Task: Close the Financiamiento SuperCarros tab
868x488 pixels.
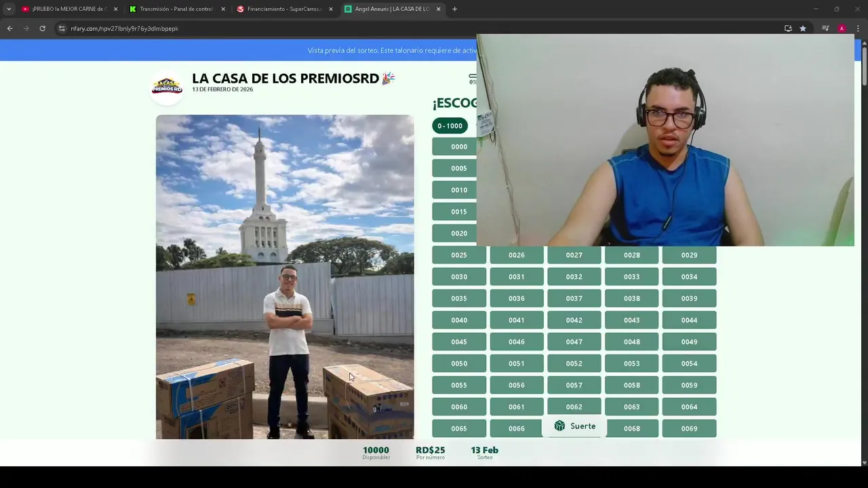Action: click(x=331, y=9)
